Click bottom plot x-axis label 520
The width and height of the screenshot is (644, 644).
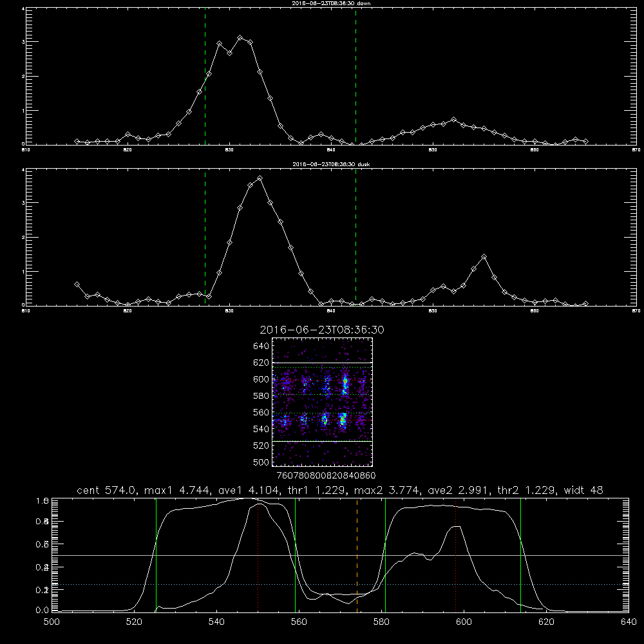[x=134, y=622]
